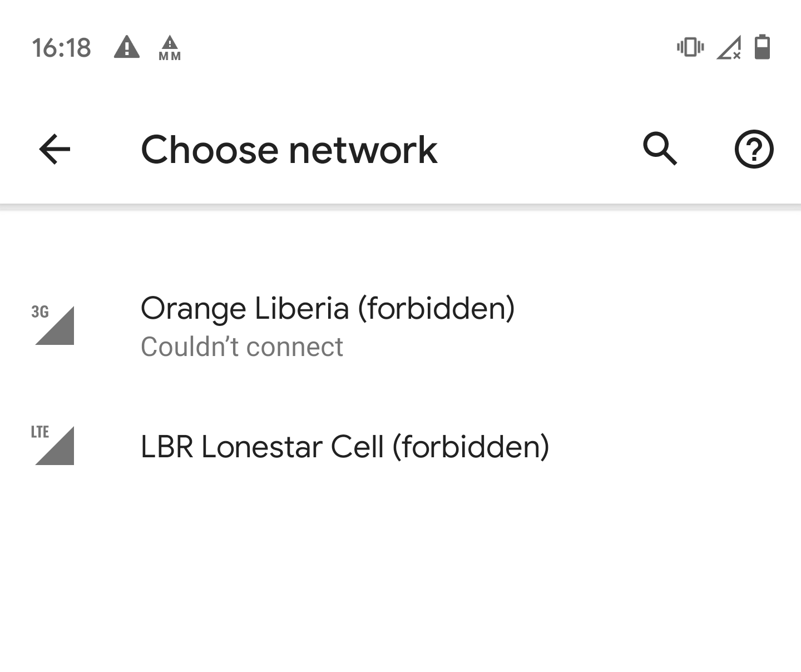This screenshot has width=801, height=672.
Task: Tap the 16:18 clock in status bar
Action: click(61, 48)
